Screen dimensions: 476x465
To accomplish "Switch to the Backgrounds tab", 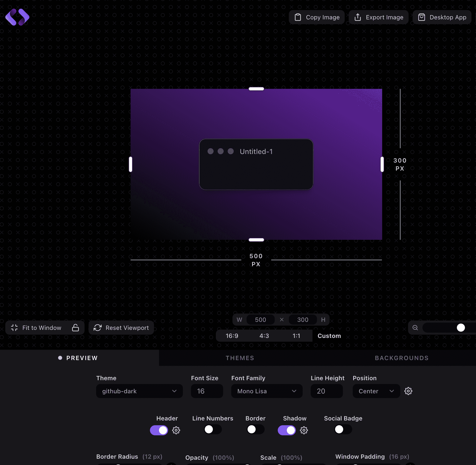I will tap(402, 358).
